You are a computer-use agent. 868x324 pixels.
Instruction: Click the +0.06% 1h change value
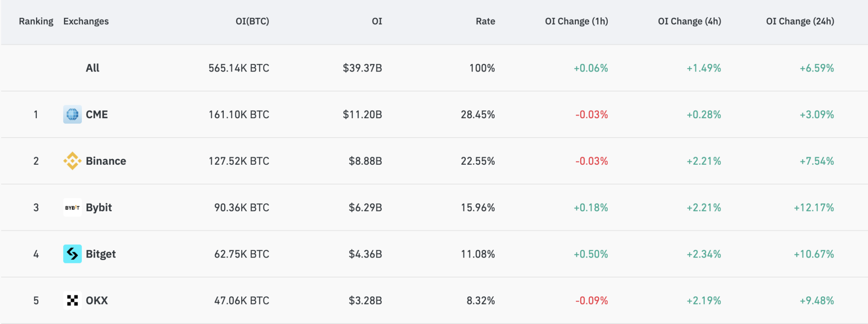click(591, 68)
